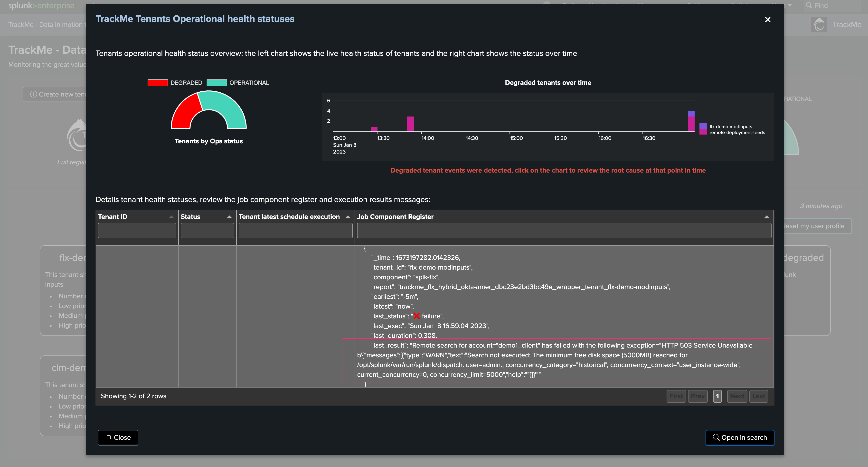Click the degraded events detected warning text

click(x=548, y=170)
